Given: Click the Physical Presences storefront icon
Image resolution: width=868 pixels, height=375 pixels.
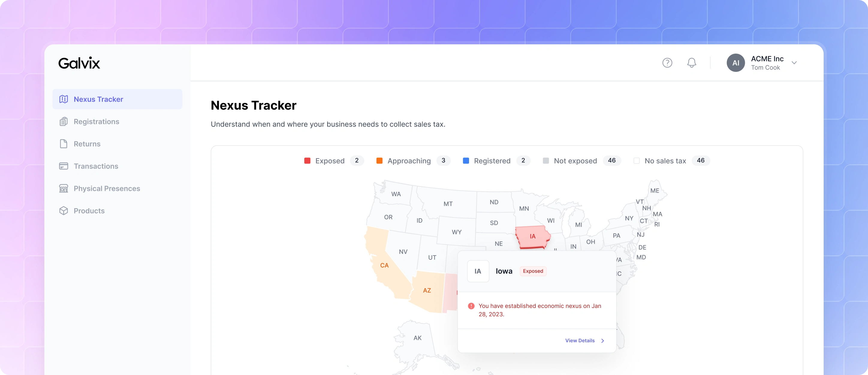Looking at the screenshot, I should pyautogui.click(x=64, y=188).
